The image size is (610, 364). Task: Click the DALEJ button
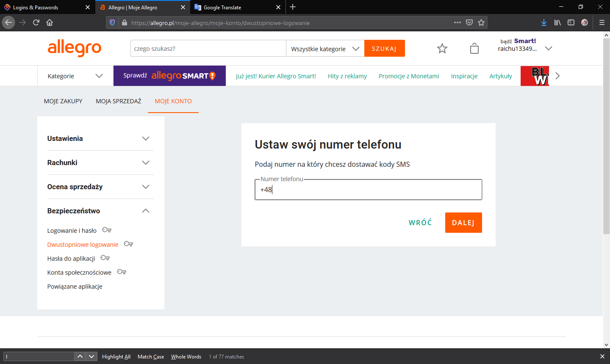point(463,223)
